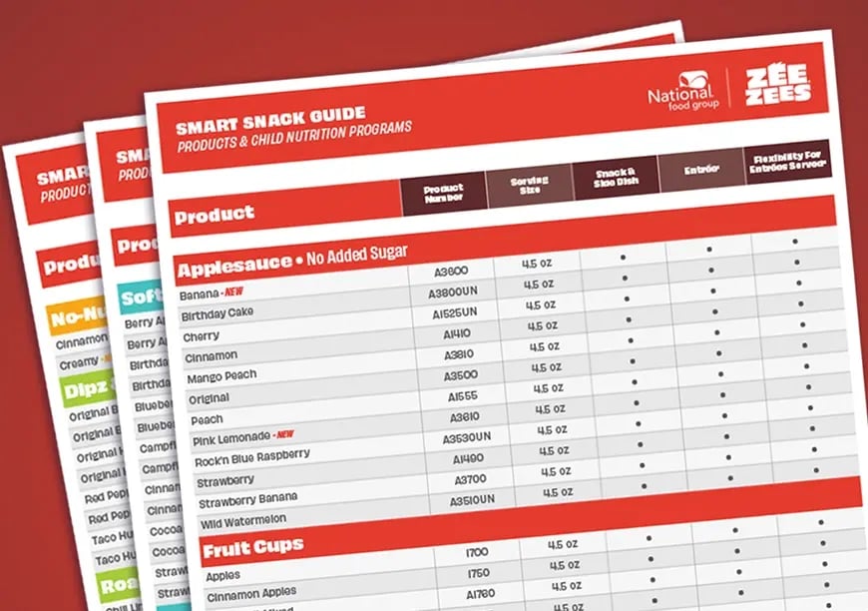Click the Entrée column header

701,170
